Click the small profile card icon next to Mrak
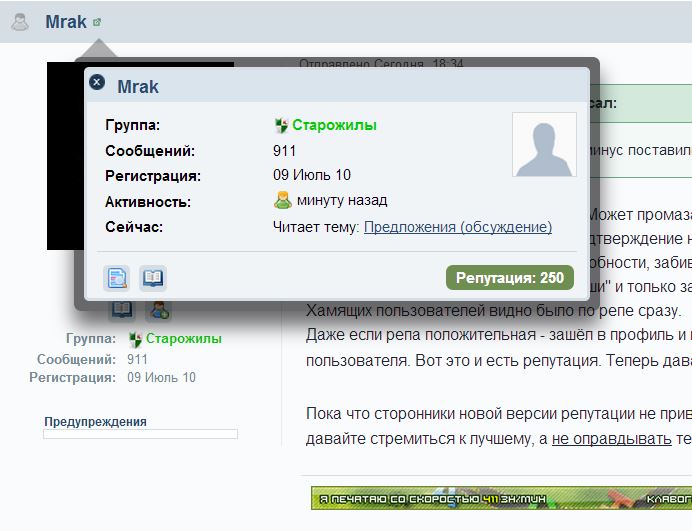Image resolution: width=692 pixels, height=531 pixels. click(x=97, y=22)
